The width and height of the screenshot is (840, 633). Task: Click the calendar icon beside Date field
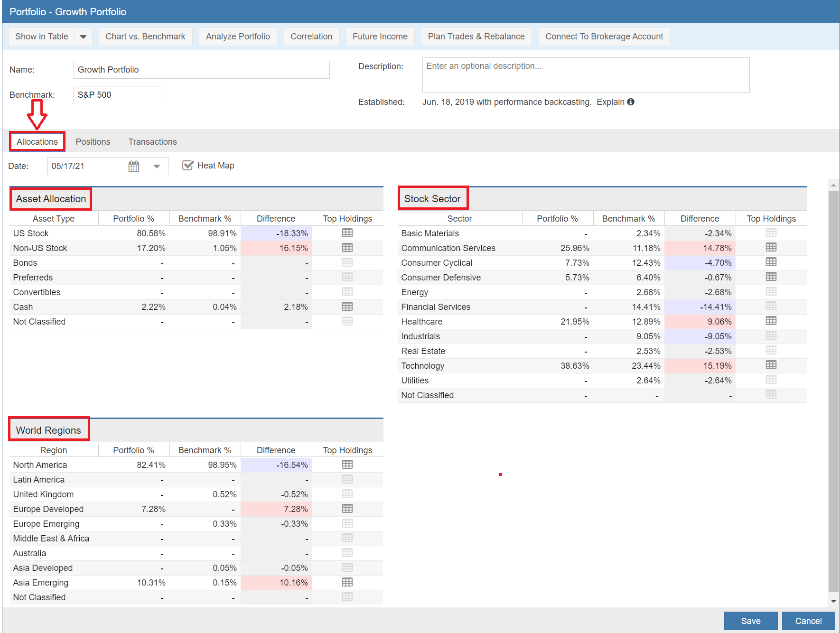pyautogui.click(x=134, y=166)
